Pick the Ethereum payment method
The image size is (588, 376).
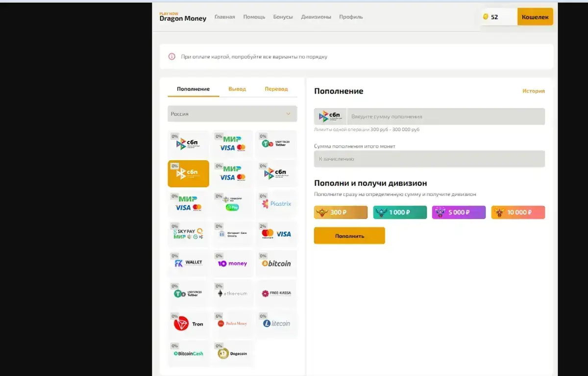click(x=233, y=294)
